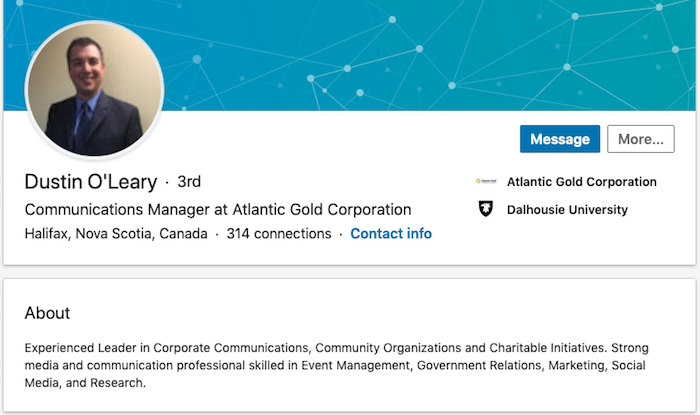View the 314 connections list
This screenshot has width=700, height=415.
coord(278,234)
